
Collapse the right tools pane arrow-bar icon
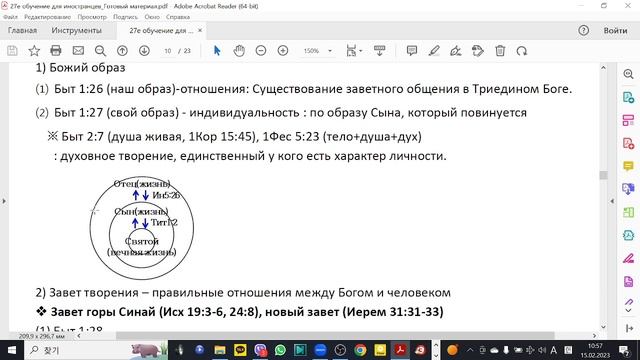coord(629,328)
